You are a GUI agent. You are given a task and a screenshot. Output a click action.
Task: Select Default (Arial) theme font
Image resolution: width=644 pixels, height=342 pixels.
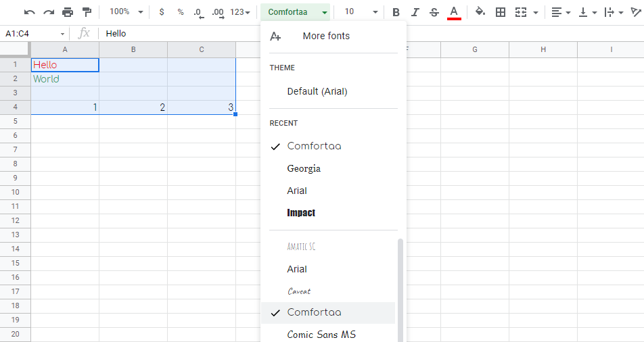317,91
